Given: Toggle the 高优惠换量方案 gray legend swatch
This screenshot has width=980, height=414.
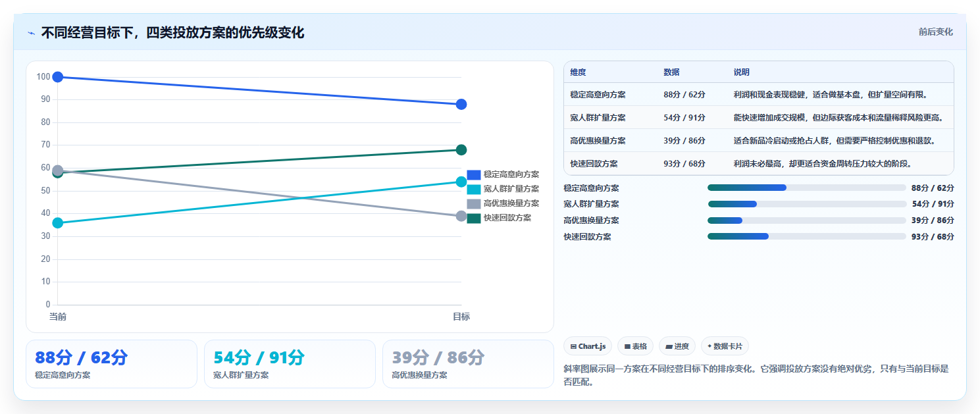Looking at the screenshot, I should point(474,203).
